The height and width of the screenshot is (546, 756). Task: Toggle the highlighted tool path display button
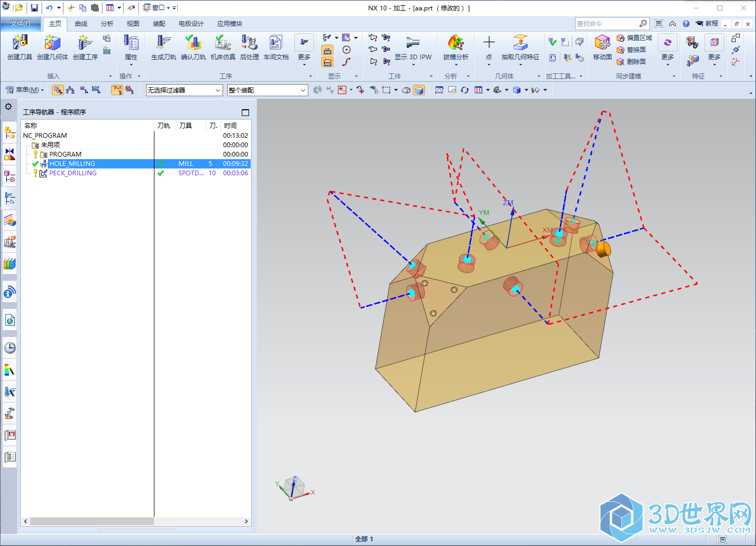click(117, 90)
